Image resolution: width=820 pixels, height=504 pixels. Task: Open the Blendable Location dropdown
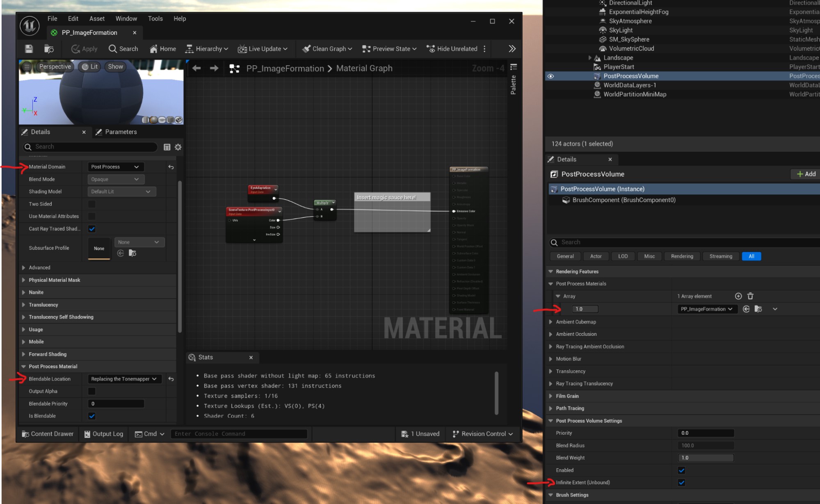click(124, 379)
